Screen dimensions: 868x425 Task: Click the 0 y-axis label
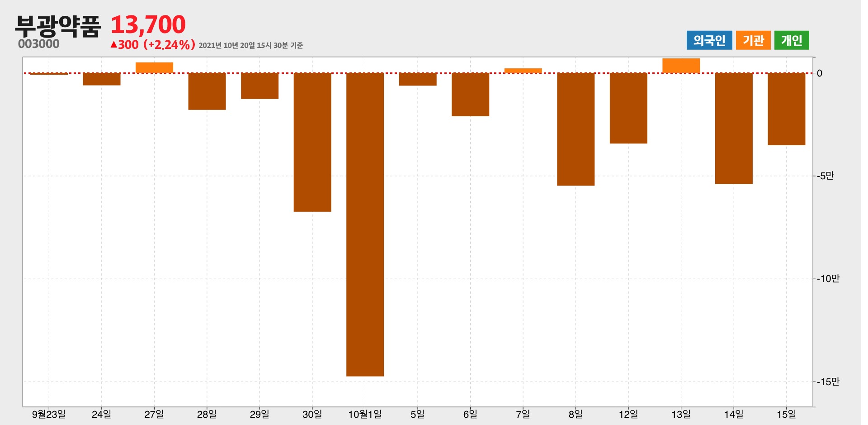click(820, 73)
